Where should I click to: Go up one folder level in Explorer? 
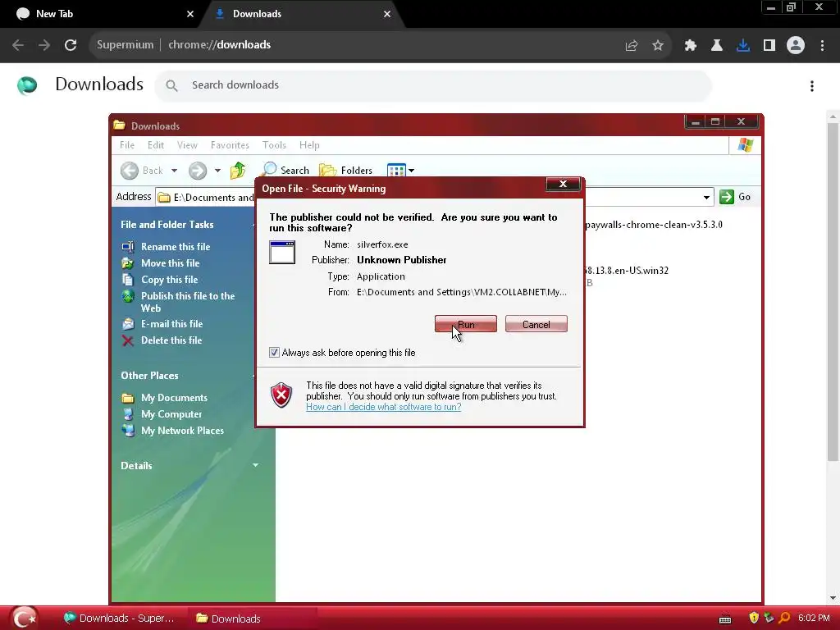[x=238, y=171]
